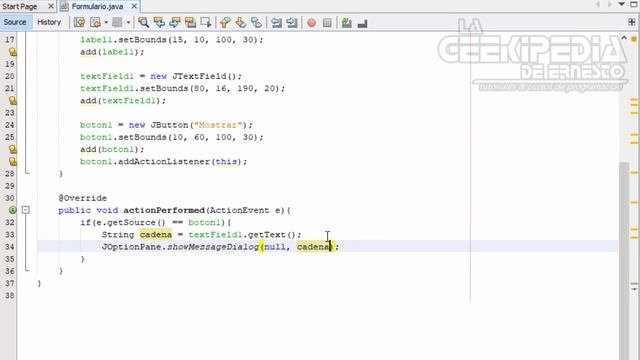Click the yellow file status square at top of error stripe
The width and height of the screenshot is (640, 360).
click(x=634, y=39)
